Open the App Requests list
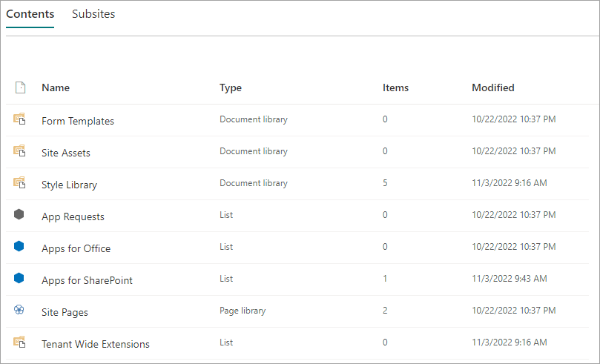Viewport: 600px width, 364px height. coord(73,216)
